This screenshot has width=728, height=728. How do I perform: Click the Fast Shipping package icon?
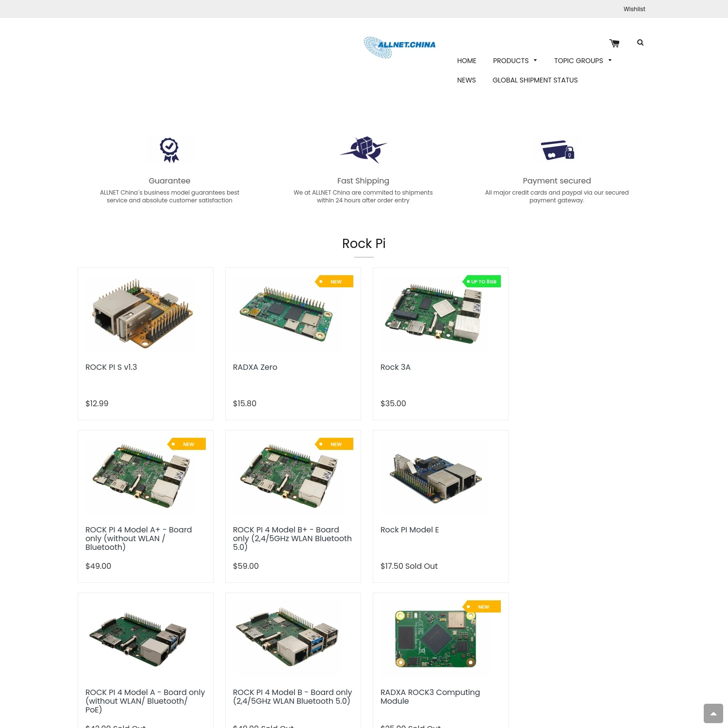pos(364,149)
